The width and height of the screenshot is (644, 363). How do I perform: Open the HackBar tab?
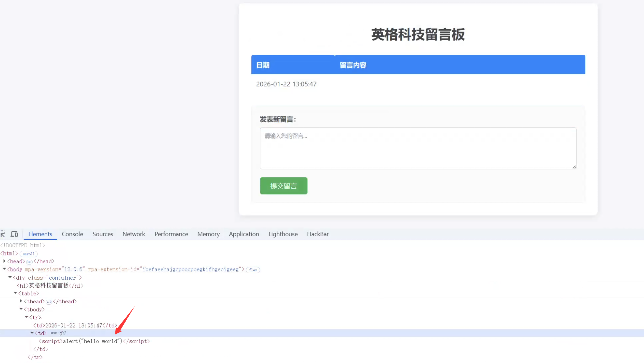point(318,234)
